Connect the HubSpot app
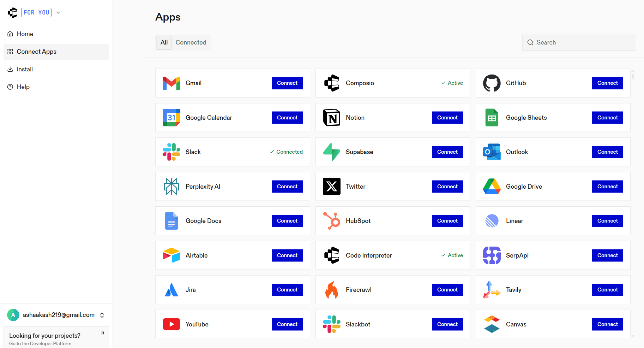Image resolution: width=644 pixels, height=348 pixels. 447,221
